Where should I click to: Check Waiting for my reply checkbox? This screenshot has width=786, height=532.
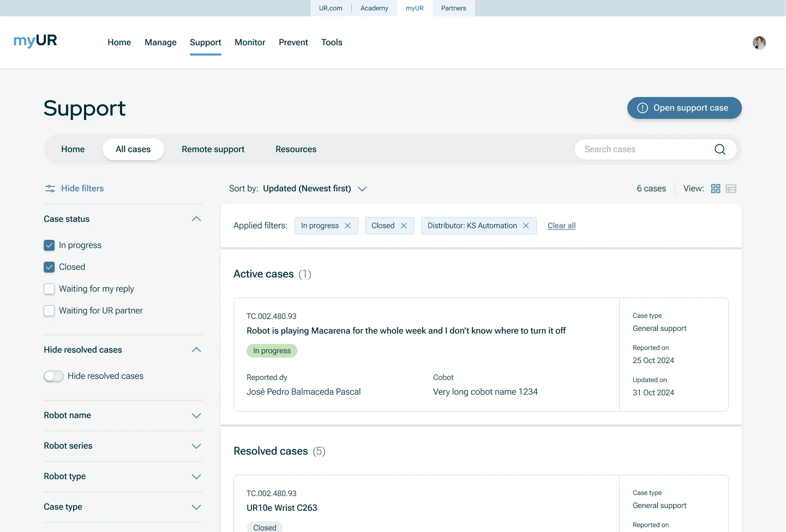click(x=49, y=289)
